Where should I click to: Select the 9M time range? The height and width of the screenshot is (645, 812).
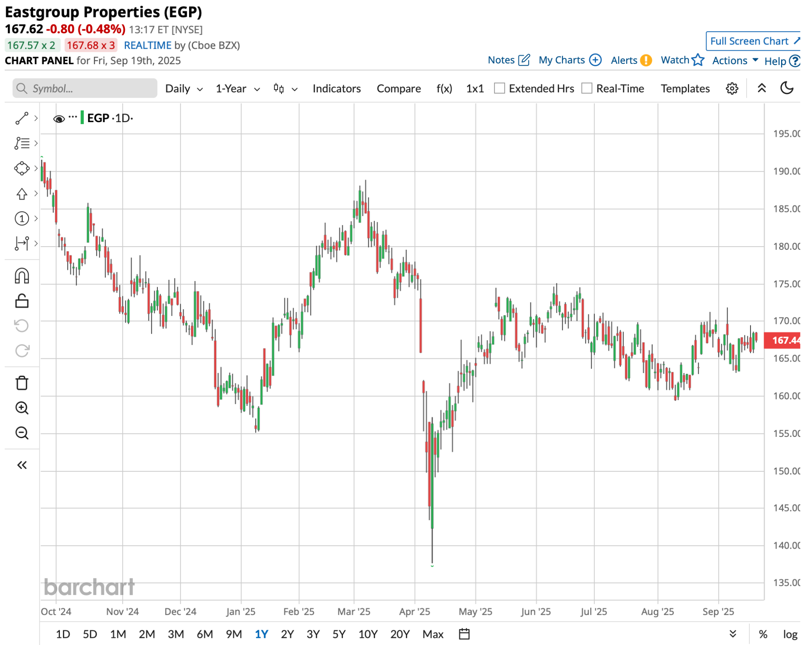pyautogui.click(x=234, y=634)
